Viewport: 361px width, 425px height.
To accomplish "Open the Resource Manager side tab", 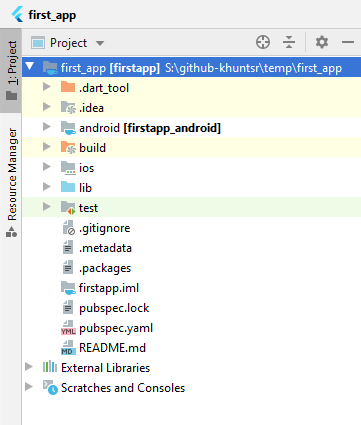I will pos(12,182).
